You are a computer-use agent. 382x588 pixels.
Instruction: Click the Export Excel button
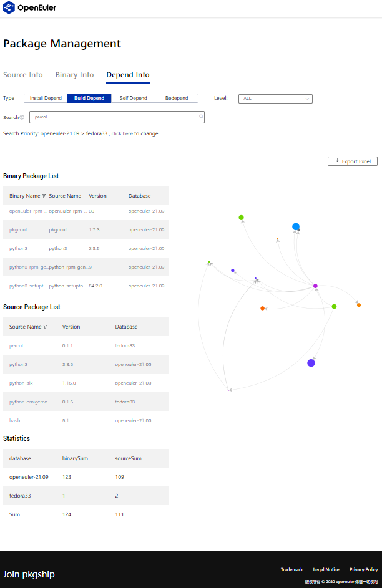[x=353, y=161]
